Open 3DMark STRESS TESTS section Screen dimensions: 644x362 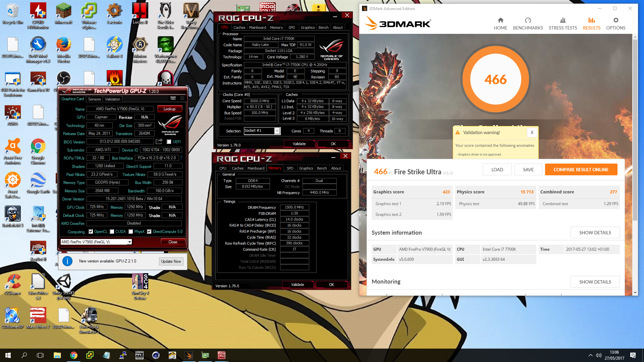(x=563, y=24)
